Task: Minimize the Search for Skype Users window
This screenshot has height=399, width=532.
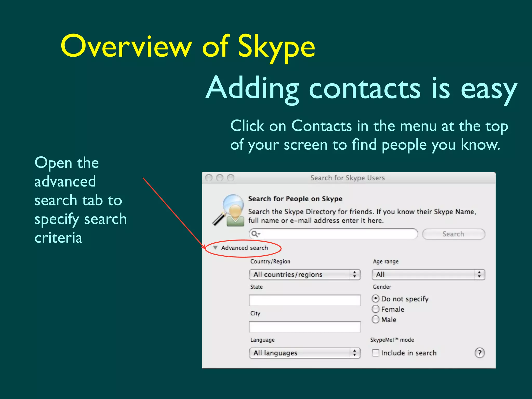Action: pyautogui.click(x=220, y=178)
